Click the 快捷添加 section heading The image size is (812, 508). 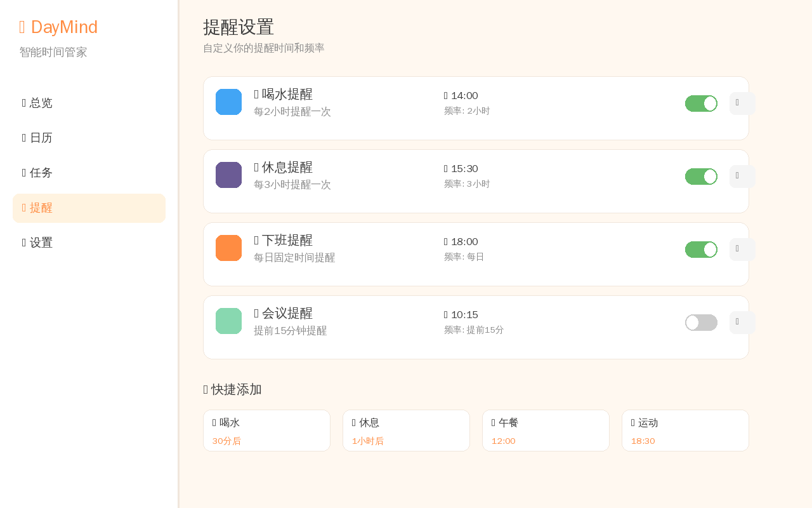tap(233, 390)
